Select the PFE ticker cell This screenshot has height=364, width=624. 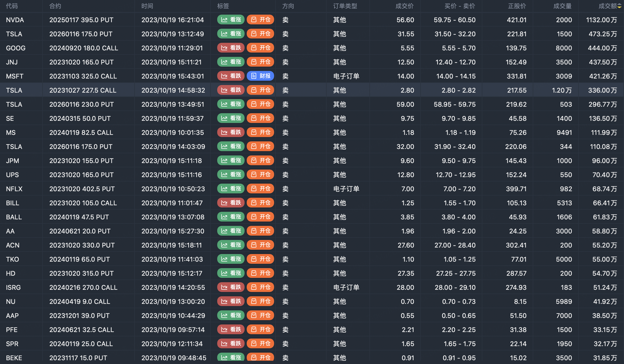click(12, 330)
